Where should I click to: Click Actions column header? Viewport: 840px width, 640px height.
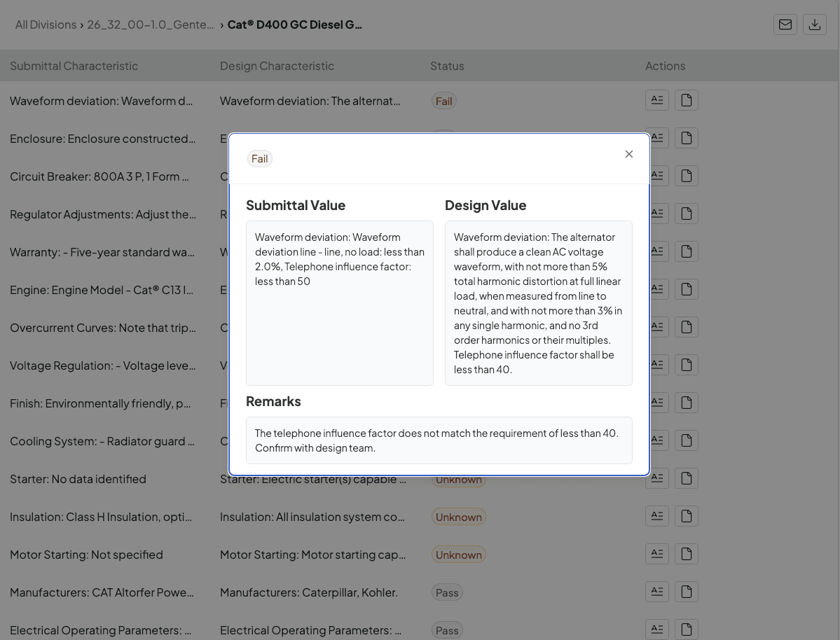coord(666,66)
